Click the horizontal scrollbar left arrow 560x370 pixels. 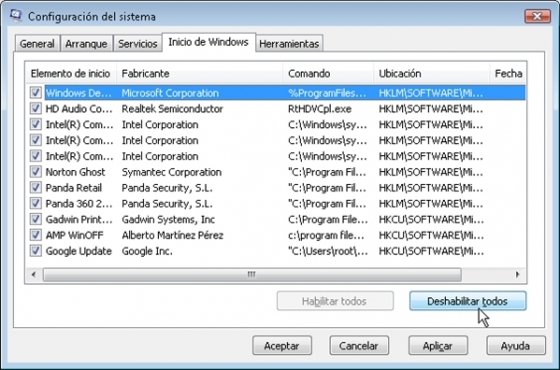(x=34, y=275)
